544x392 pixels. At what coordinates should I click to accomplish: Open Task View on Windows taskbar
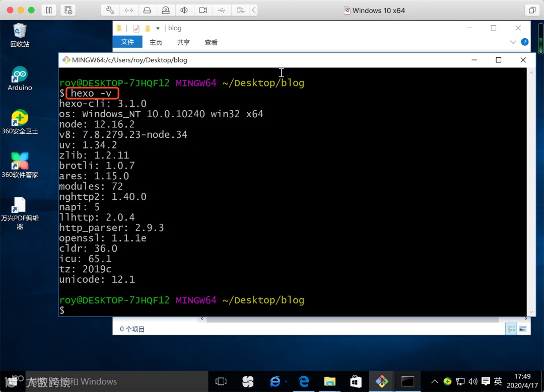click(221, 381)
